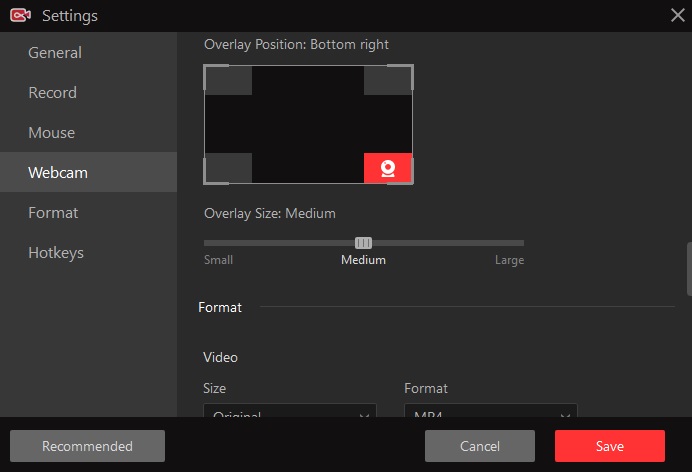This screenshot has height=472, width=692.
Task: Open the General settings tab
Action: click(x=88, y=52)
